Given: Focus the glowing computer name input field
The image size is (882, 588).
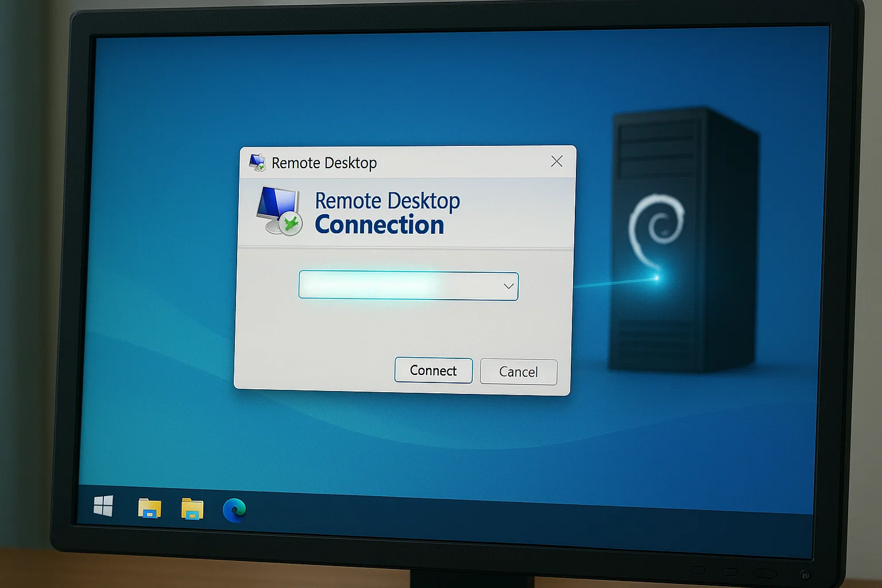Looking at the screenshot, I should tap(408, 286).
